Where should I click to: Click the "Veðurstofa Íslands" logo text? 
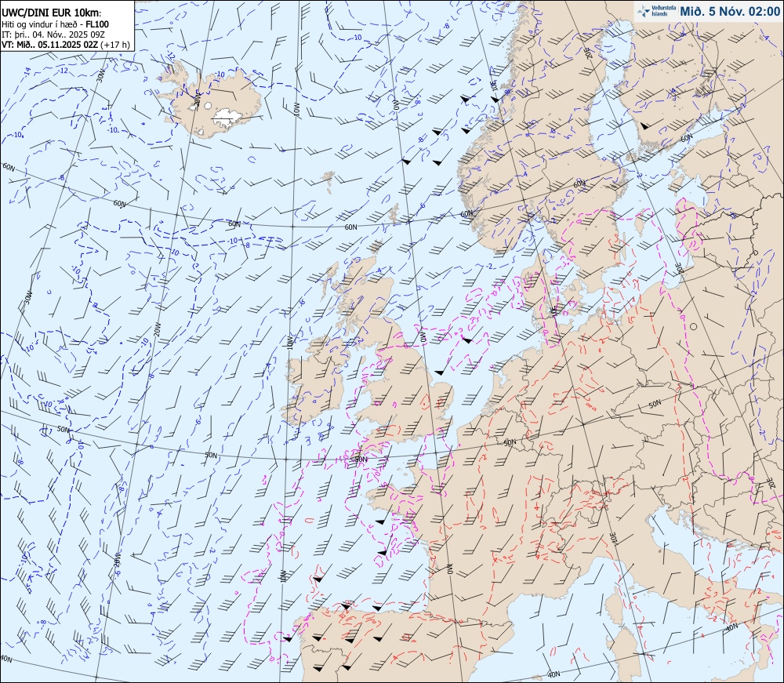click(663, 11)
